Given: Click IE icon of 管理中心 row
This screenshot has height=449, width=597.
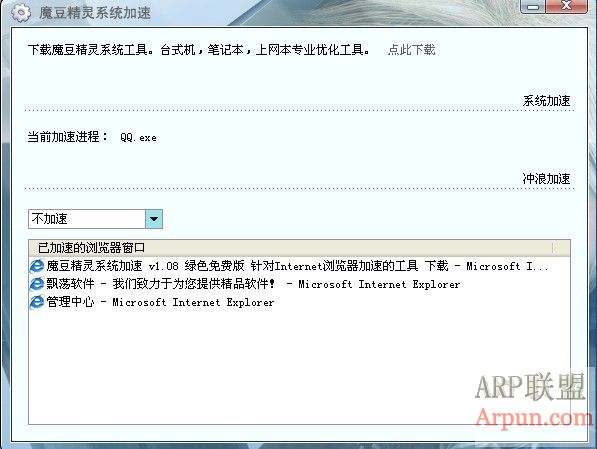Looking at the screenshot, I should click(37, 302).
